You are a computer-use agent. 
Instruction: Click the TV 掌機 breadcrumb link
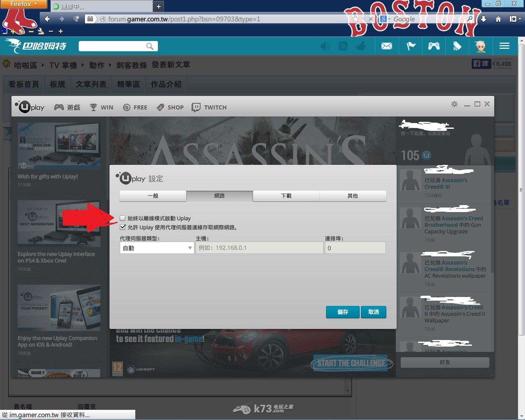(63, 65)
